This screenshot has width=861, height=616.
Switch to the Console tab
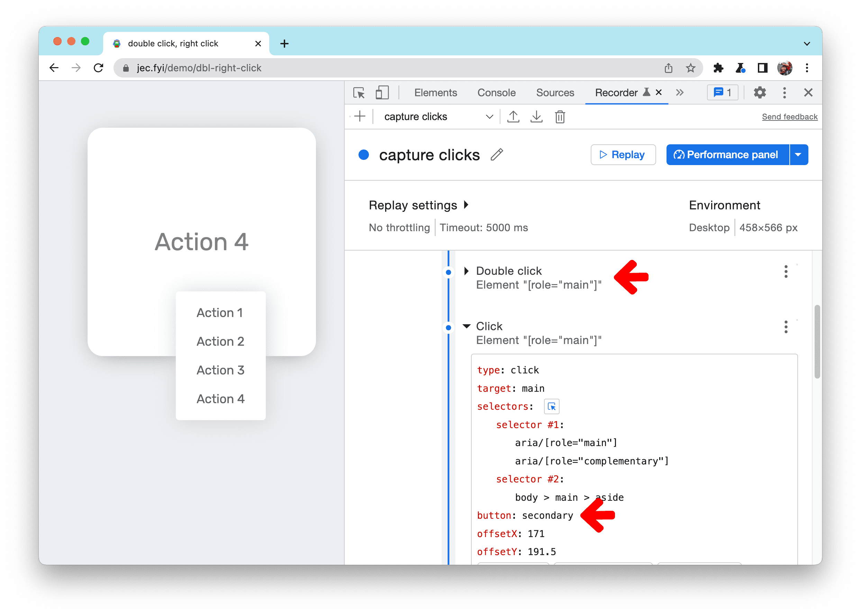click(x=496, y=93)
